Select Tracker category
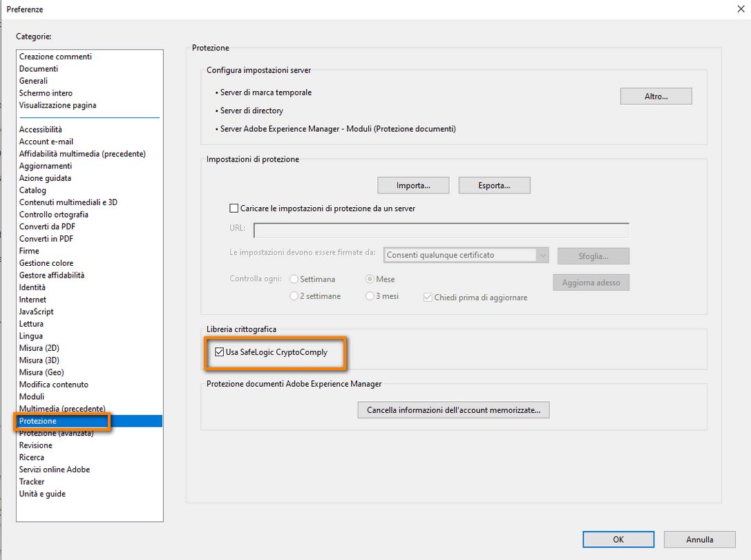 click(32, 482)
